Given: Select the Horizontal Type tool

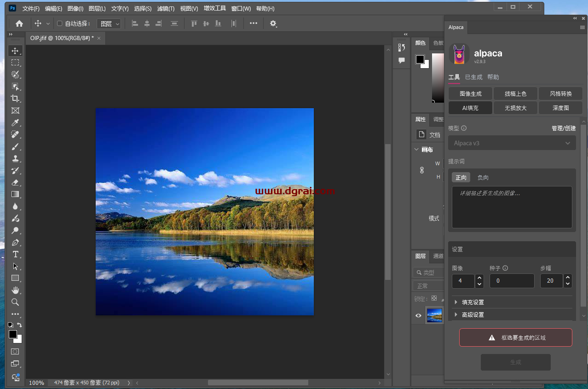Looking at the screenshot, I should click(15, 254).
